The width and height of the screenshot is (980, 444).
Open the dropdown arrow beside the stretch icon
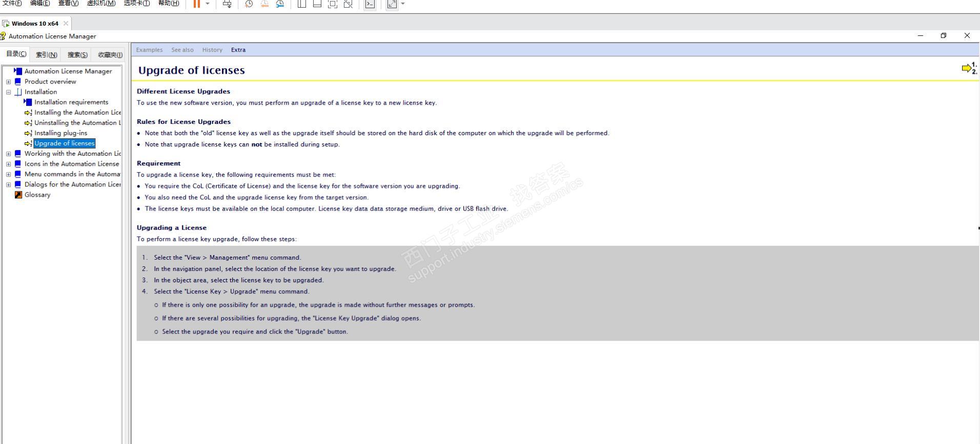(403, 4)
